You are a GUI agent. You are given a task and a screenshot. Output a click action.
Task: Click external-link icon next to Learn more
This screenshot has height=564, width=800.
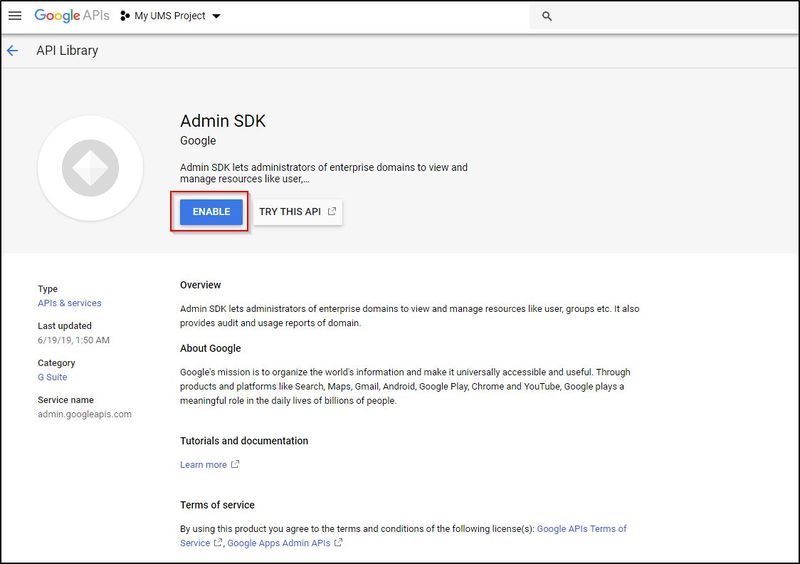(x=236, y=465)
